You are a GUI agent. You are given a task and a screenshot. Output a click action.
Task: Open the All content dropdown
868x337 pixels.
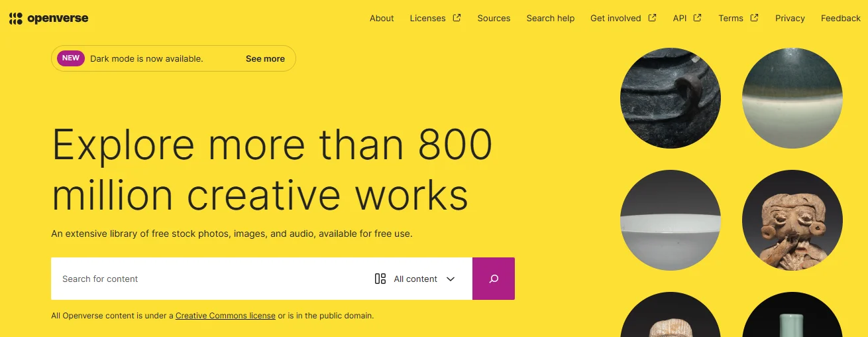click(x=415, y=279)
